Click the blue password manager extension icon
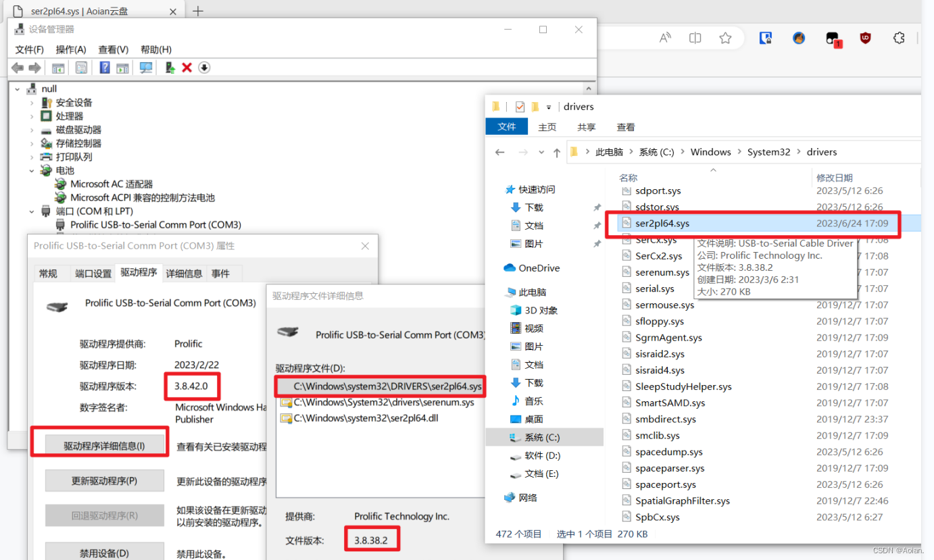Screen dimensions: 934x560 tap(765, 38)
